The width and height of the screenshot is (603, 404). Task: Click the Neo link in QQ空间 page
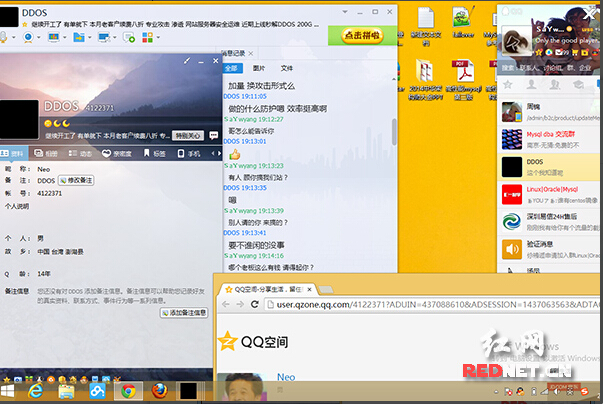(286, 377)
